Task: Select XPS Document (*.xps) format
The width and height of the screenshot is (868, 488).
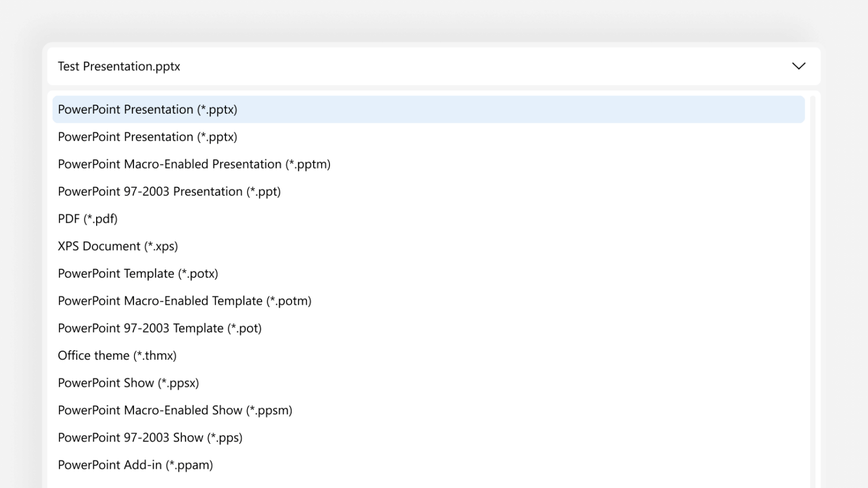Action: [x=118, y=246]
